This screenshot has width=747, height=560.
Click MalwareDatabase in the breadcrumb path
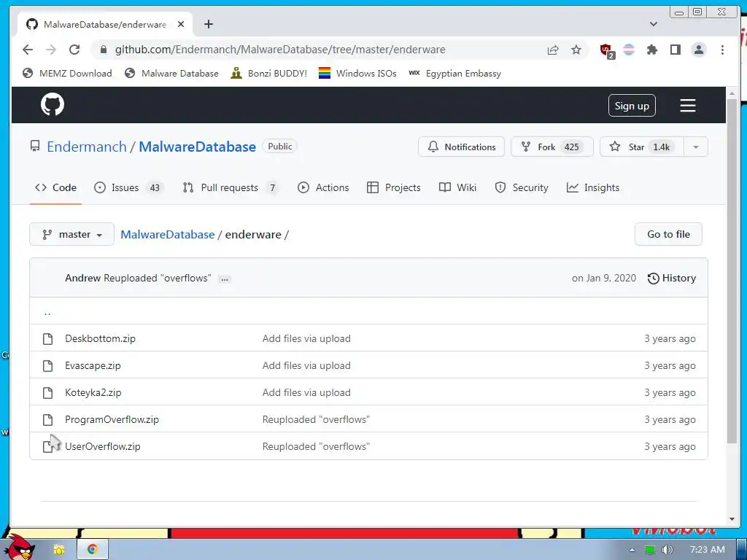[167, 234]
